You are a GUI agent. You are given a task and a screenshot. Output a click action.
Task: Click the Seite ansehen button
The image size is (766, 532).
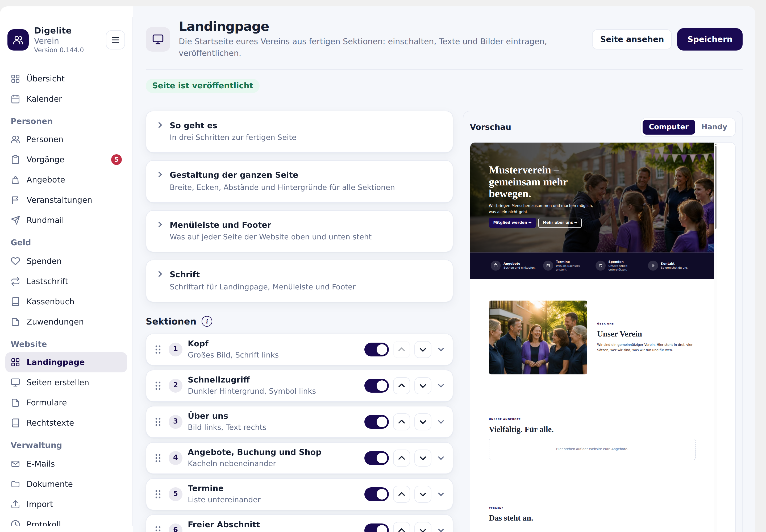click(x=632, y=39)
